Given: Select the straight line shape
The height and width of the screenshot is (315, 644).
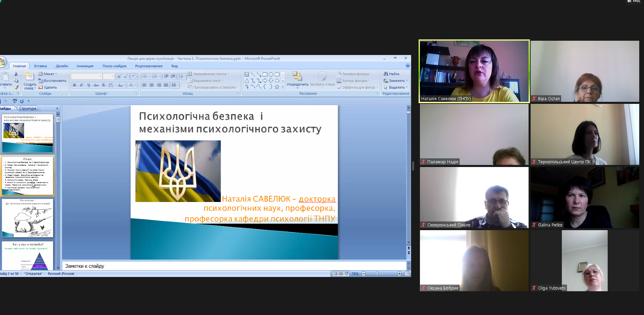Looking at the screenshot, I should [x=253, y=74].
